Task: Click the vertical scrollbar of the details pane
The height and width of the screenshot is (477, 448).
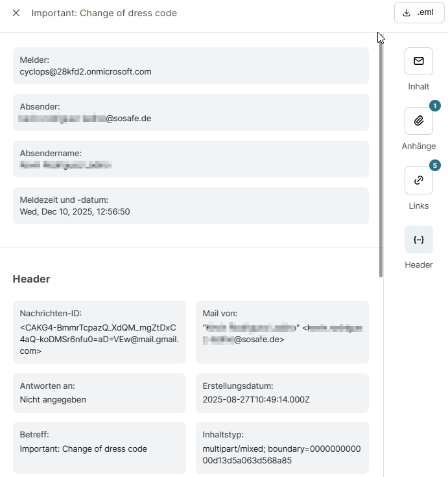Action: 381,162
